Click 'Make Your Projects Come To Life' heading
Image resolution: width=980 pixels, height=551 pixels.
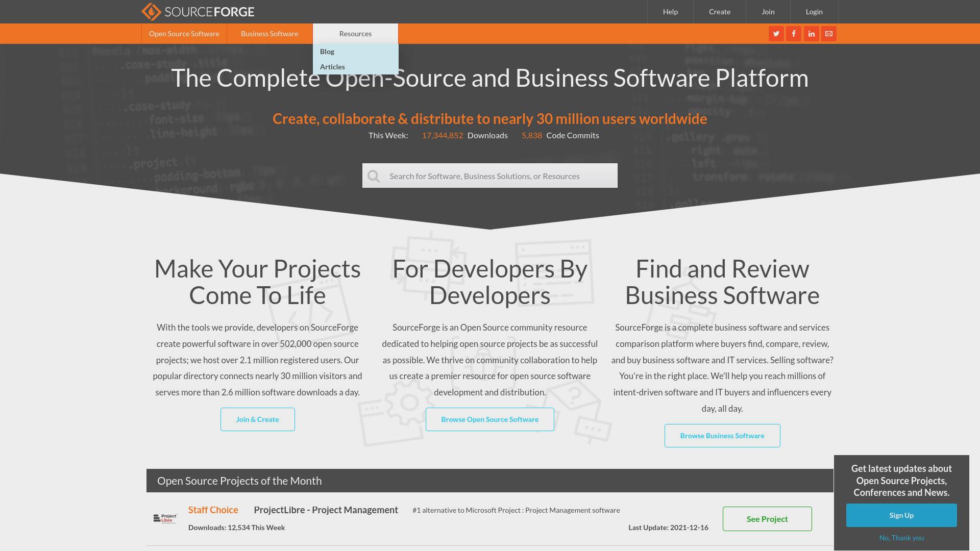coord(257,282)
